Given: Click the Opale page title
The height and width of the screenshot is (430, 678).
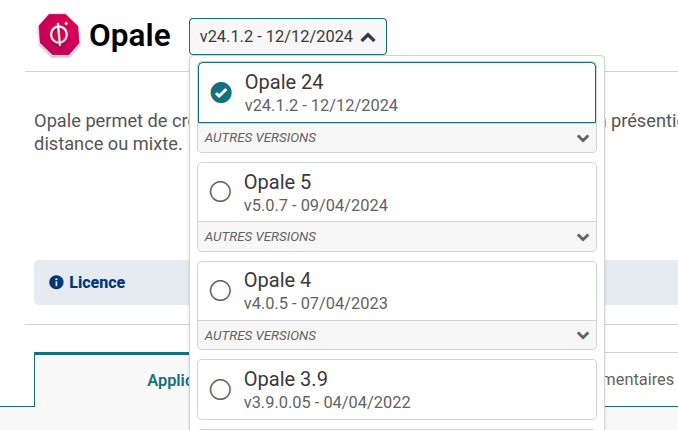Looking at the screenshot, I should [x=130, y=35].
